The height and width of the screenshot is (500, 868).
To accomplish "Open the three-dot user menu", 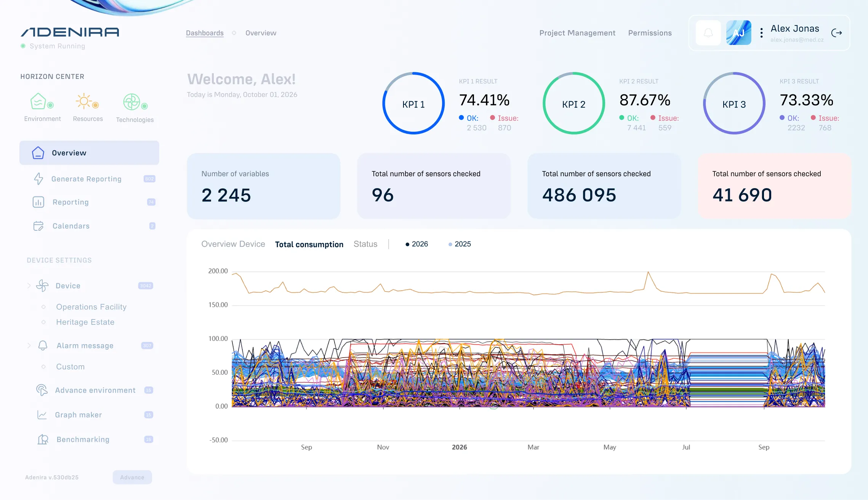I will pos(761,33).
